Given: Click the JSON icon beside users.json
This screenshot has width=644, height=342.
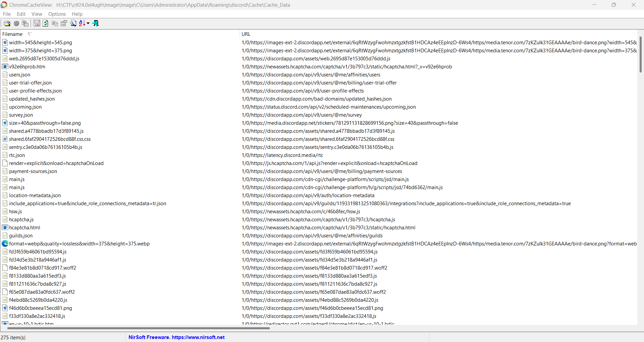Looking at the screenshot, I should point(5,74).
